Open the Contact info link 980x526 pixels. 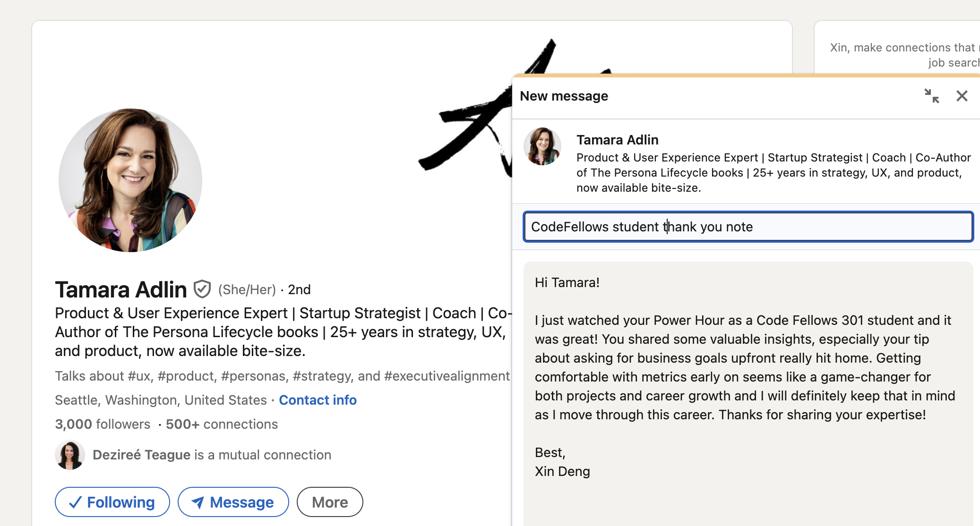point(318,400)
